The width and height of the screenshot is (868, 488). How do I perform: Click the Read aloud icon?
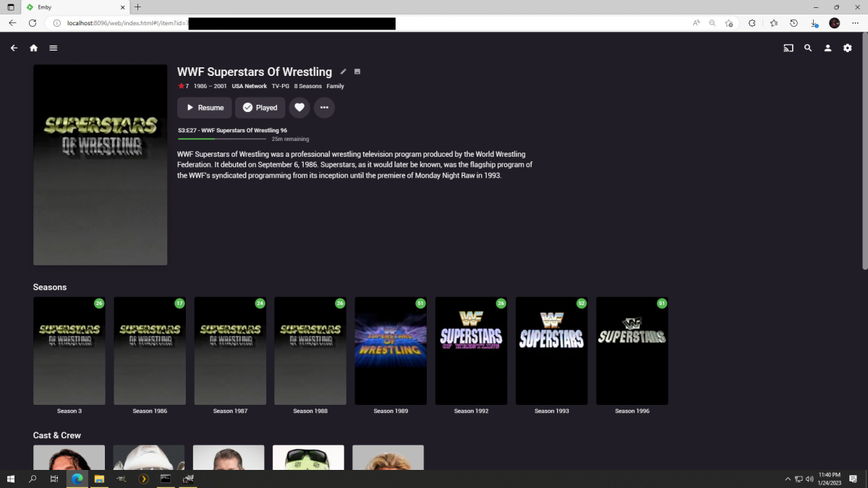tap(696, 23)
